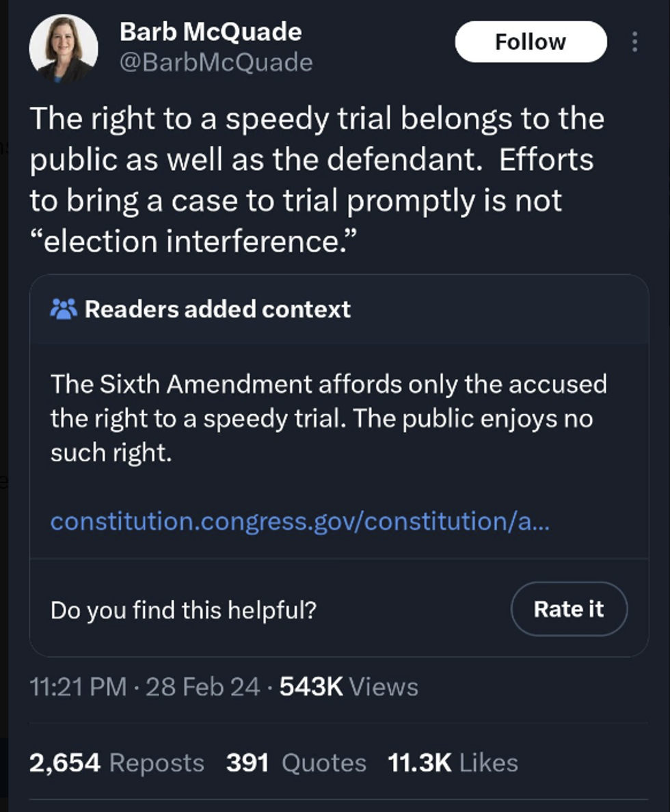The width and height of the screenshot is (670, 812).
Task: Click the 11:21 PM timestamp
Action: (x=78, y=686)
